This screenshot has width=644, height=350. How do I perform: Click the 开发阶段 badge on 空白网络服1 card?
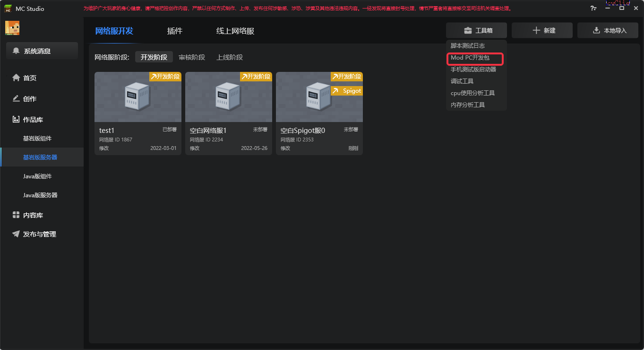point(256,77)
